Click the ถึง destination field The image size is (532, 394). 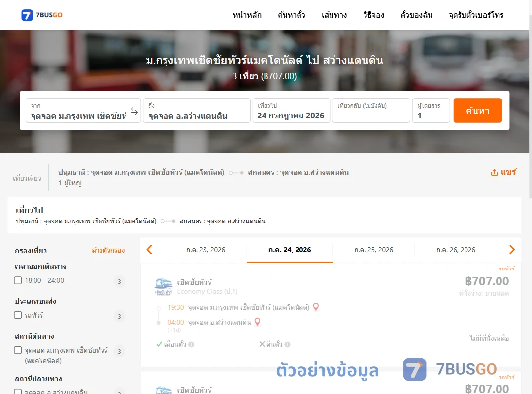[197, 110]
